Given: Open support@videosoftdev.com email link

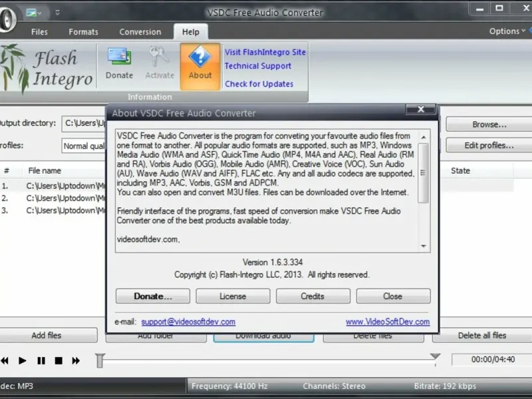Looking at the screenshot, I should [188, 322].
